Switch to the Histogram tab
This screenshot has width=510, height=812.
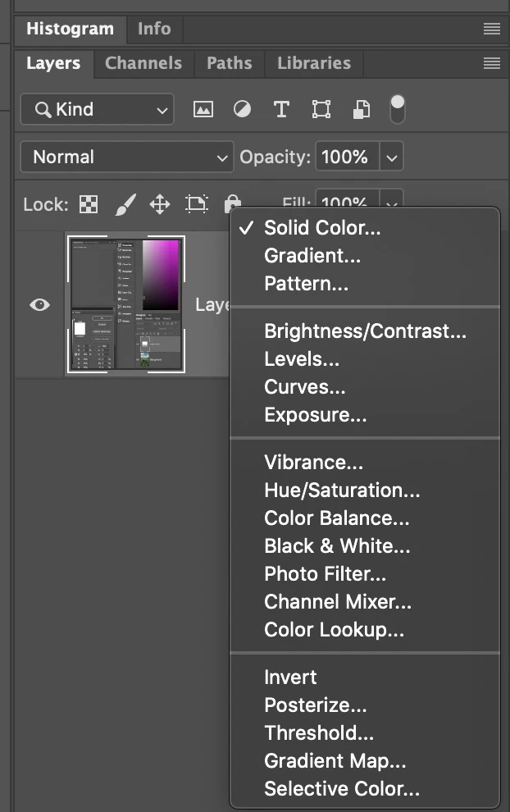(x=70, y=29)
